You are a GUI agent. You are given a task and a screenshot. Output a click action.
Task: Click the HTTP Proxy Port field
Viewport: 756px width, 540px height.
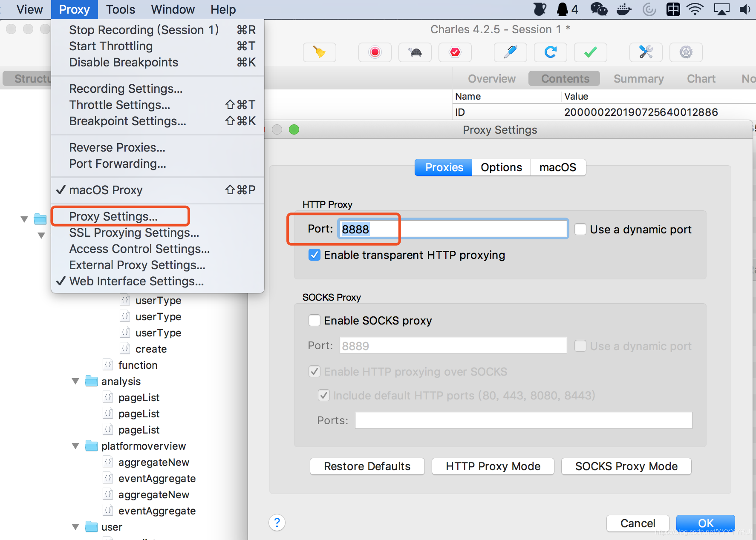click(453, 229)
